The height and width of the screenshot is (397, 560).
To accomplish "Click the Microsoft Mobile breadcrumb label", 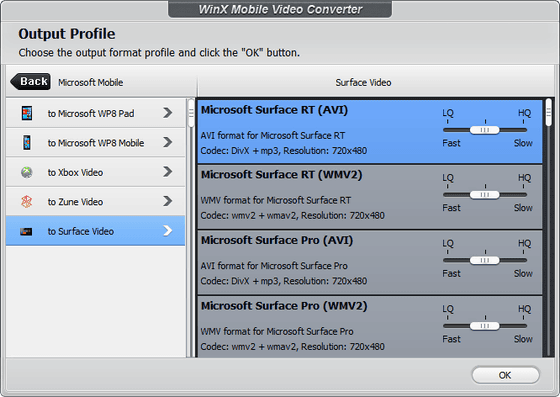I will pyautogui.click(x=91, y=82).
